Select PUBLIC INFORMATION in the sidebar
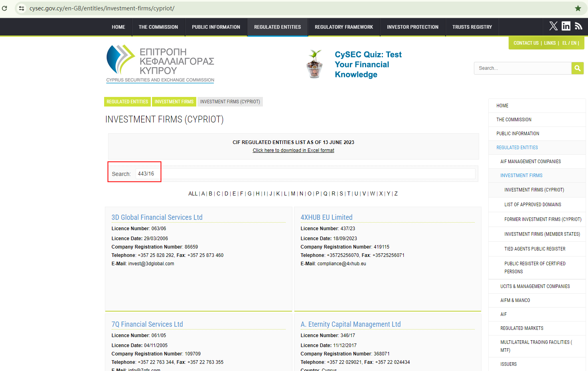Image resolution: width=588 pixels, height=371 pixels. click(x=537, y=134)
